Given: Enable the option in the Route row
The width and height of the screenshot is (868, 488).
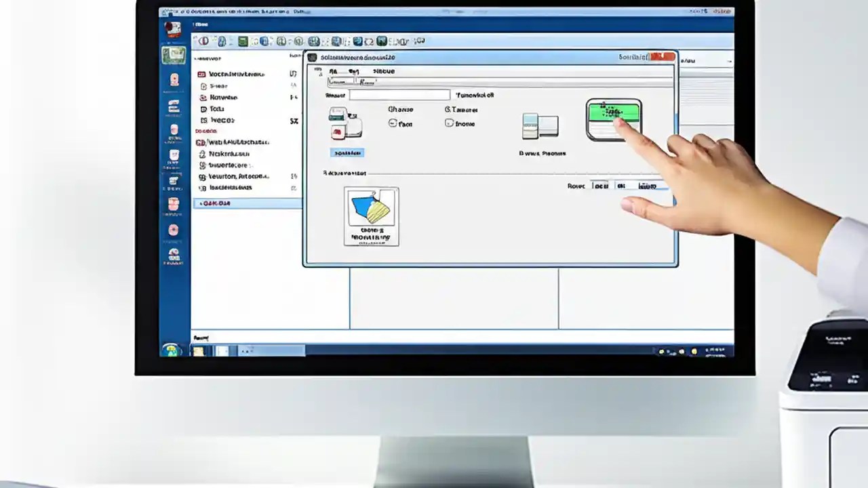Looking at the screenshot, I should click(x=601, y=186).
